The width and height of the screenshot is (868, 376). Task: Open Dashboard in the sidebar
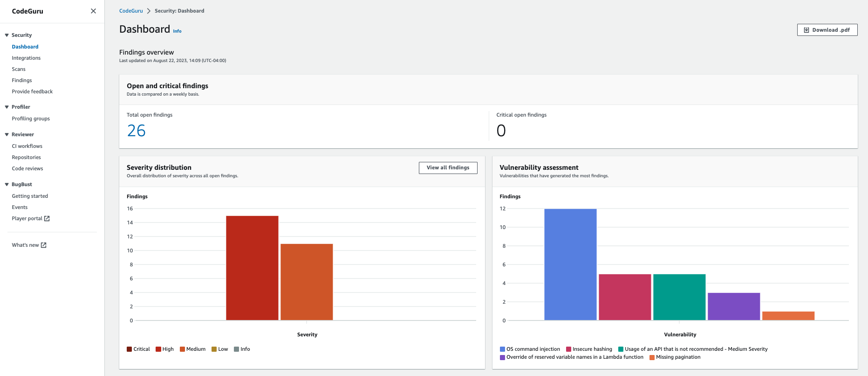pos(25,47)
